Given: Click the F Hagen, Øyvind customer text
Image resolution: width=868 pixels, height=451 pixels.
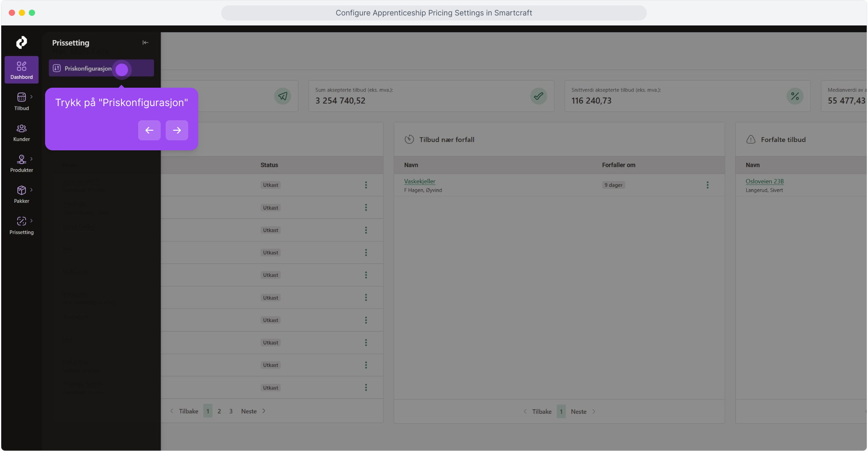Looking at the screenshot, I should click(x=423, y=190).
